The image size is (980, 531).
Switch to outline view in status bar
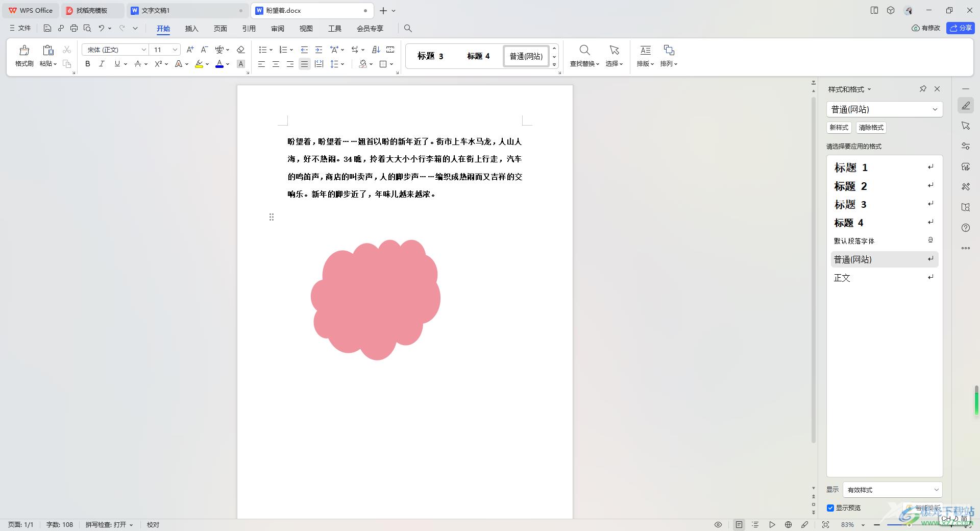click(755, 524)
